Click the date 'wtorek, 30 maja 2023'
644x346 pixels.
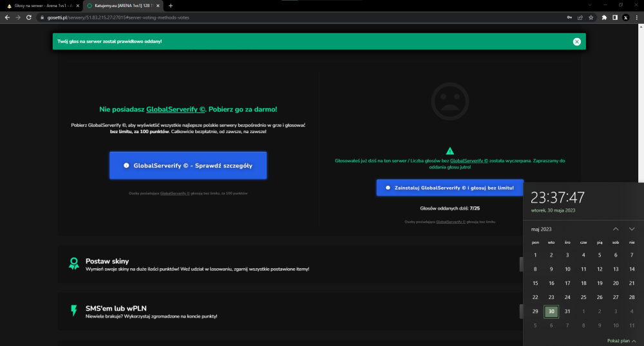coord(553,210)
